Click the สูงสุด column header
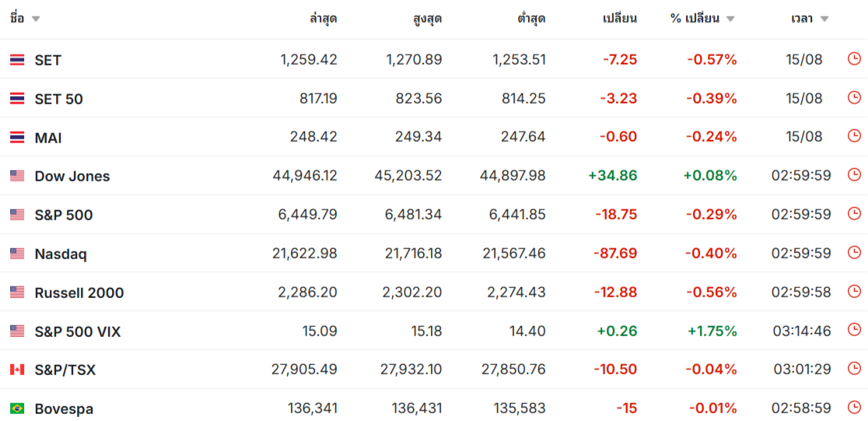 click(x=427, y=19)
